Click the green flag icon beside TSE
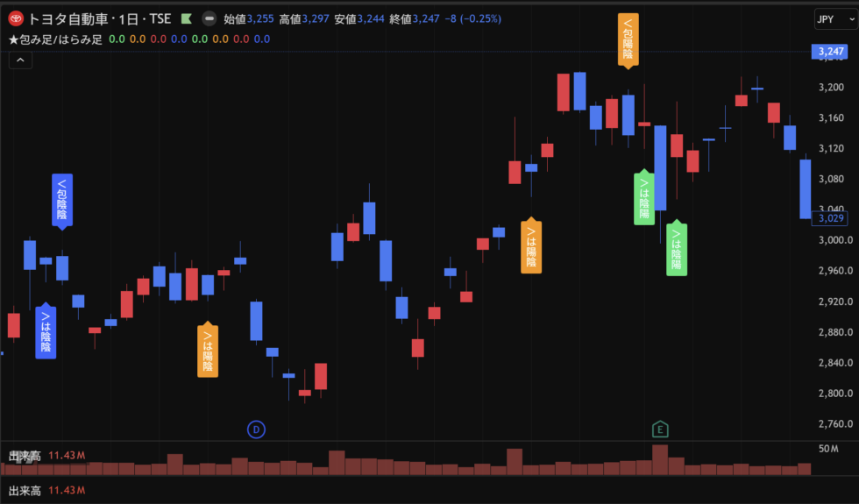The width and height of the screenshot is (859, 504). pos(186,18)
